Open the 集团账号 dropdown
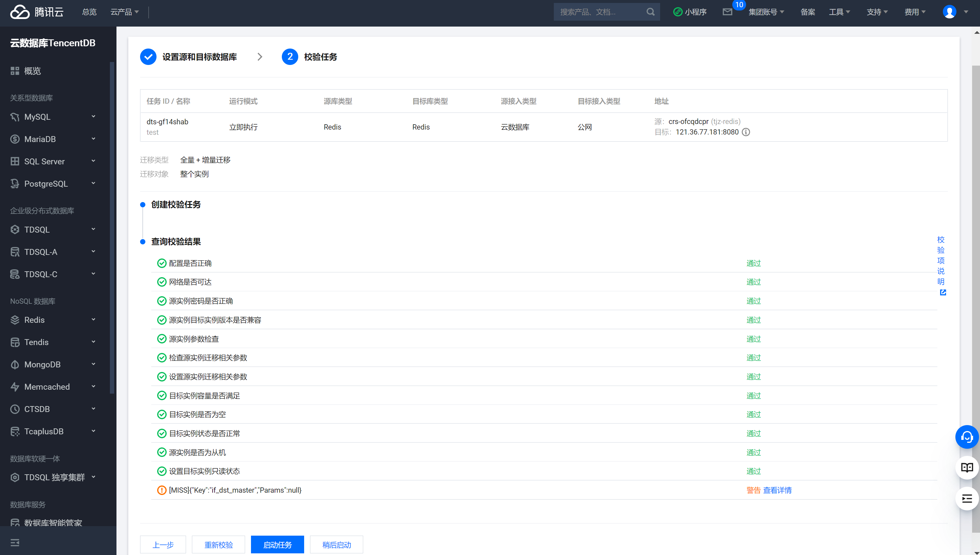The image size is (980, 555). click(766, 12)
